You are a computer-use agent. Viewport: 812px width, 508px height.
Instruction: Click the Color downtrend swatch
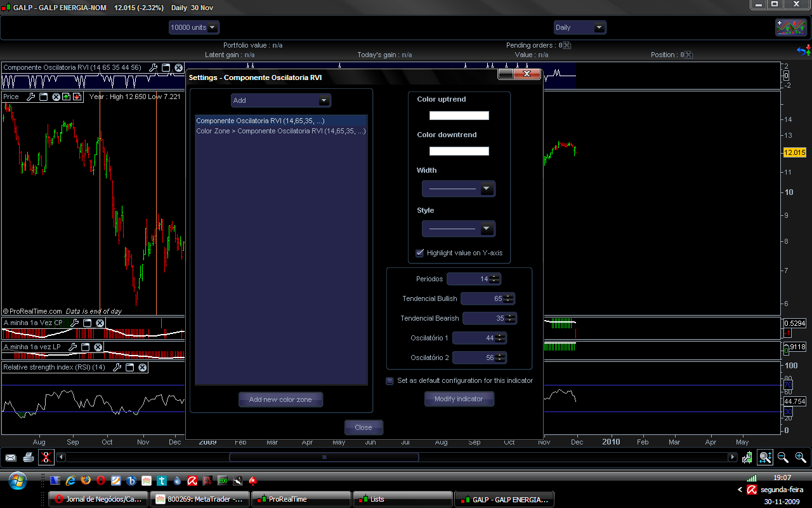coord(459,151)
